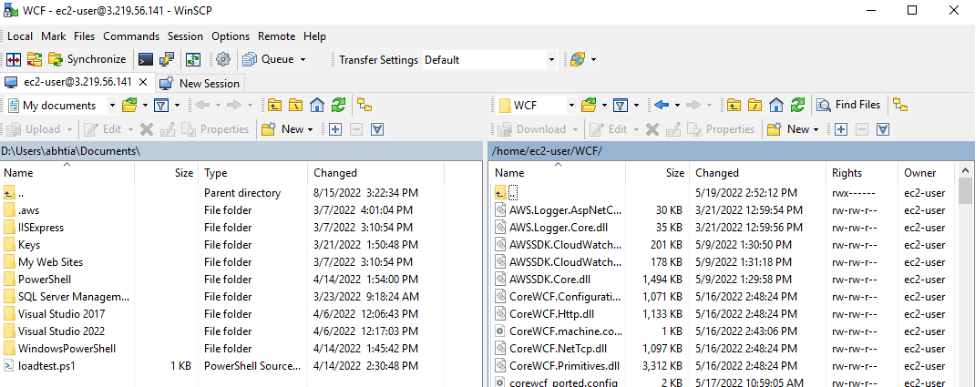This screenshot has width=977, height=387.
Task: Click the remote select-all plus icon
Action: [841, 130]
